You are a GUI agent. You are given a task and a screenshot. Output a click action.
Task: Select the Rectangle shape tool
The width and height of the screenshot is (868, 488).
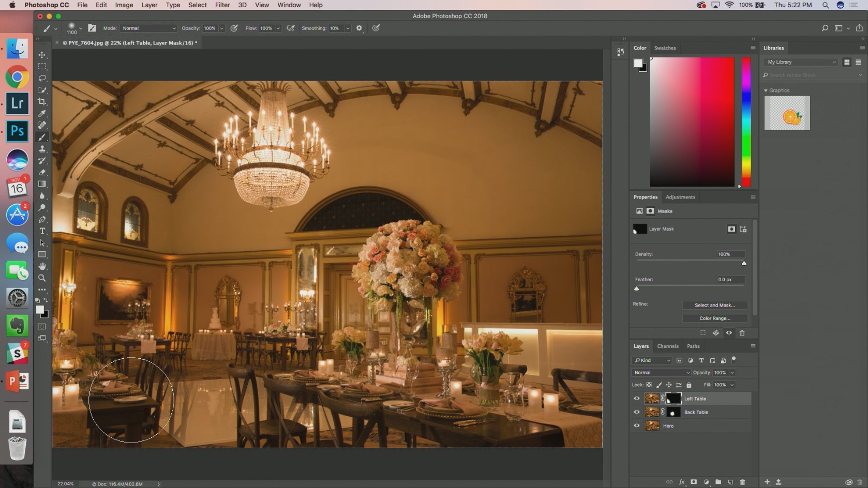(42, 255)
